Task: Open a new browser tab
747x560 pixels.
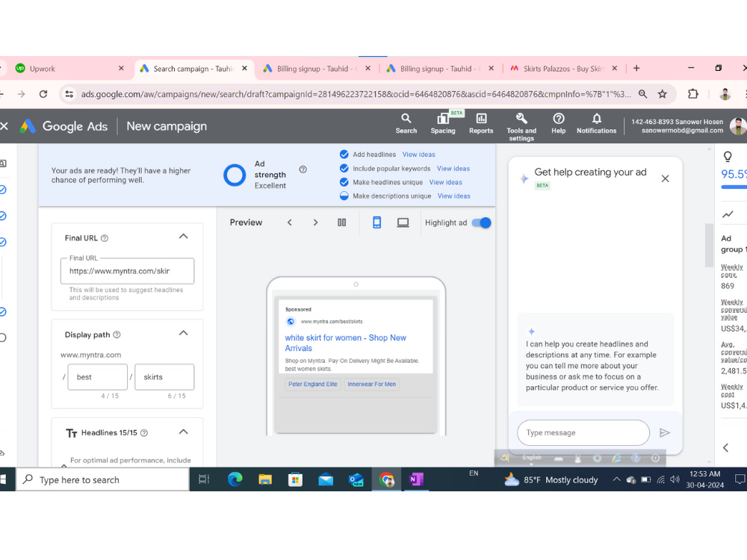Action: coord(636,68)
